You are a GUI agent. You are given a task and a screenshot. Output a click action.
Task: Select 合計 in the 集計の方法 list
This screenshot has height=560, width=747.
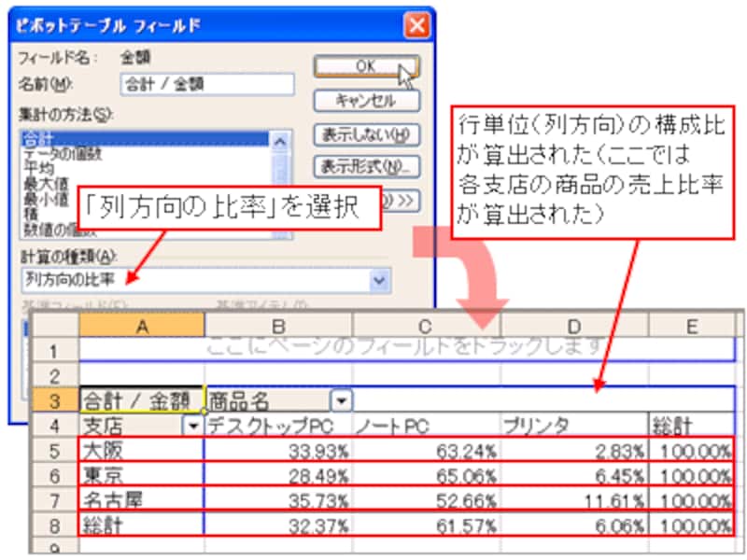coord(145,139)
